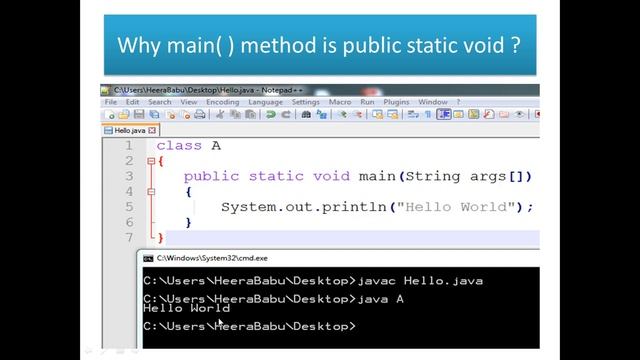Toggle the highlighted indent guide button
This screenshot has width=640, height=360.
444,115
